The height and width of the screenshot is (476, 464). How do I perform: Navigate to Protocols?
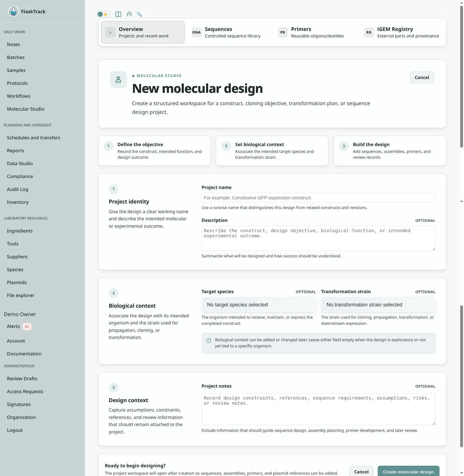[17, 83]
